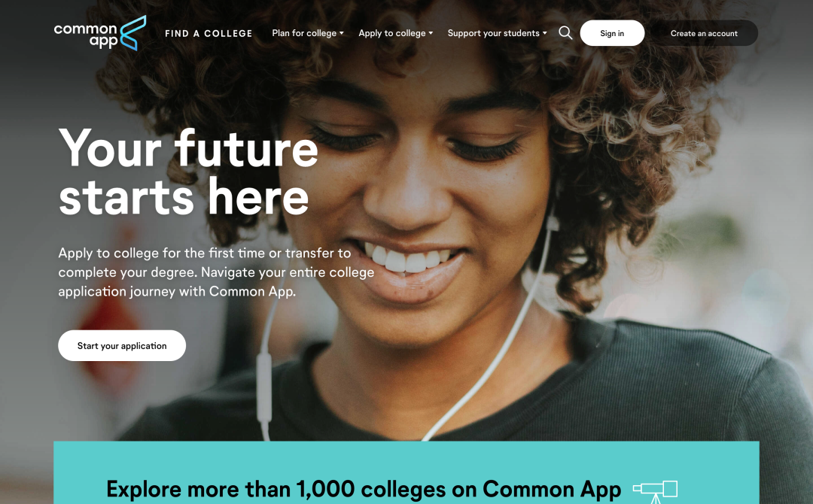Click Start your application button
The image size is (813, 504).
pos(122,345)
